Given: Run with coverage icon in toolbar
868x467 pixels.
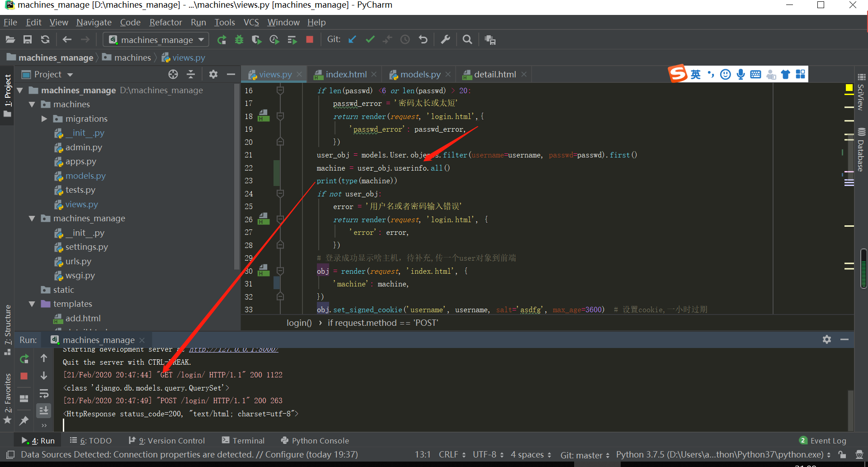Looking at the screenshot, I should tap(257, 40).
